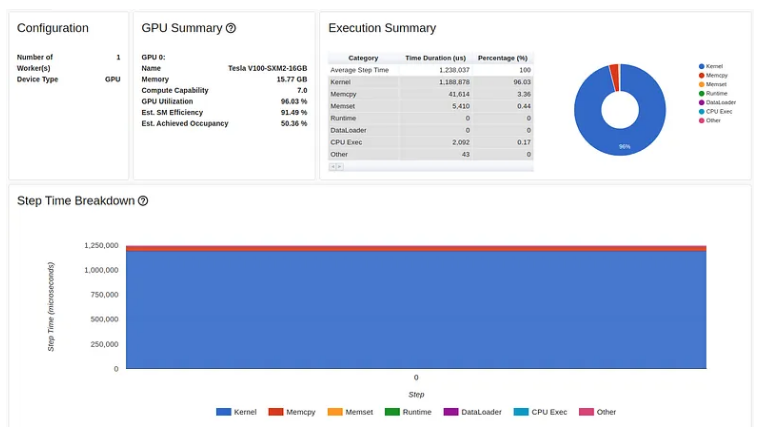The width and height of the screenshot is (762, 440).
Task: Click the Step Time (microseconds) axis title
Action: pyautogui.click(x=51, y=306)
